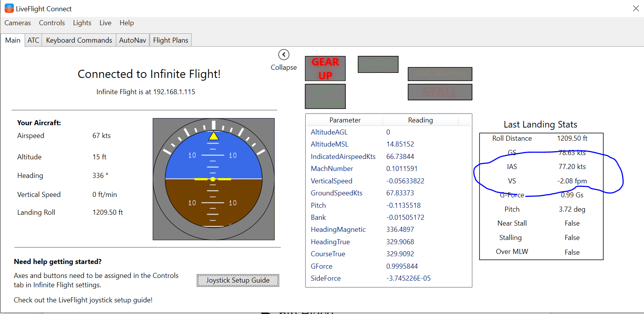Click the Collapse label under the arrow
Screen dimensions: 644x314
(284, 67)
